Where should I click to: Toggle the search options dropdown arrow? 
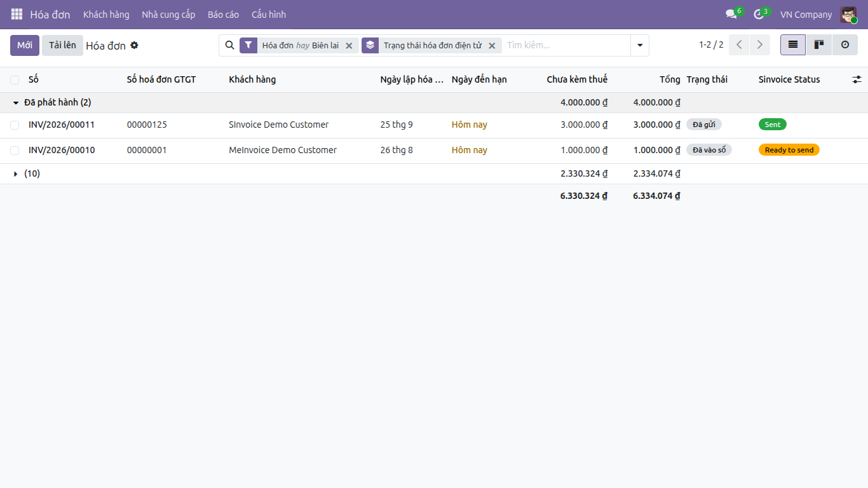pos(640,45)
